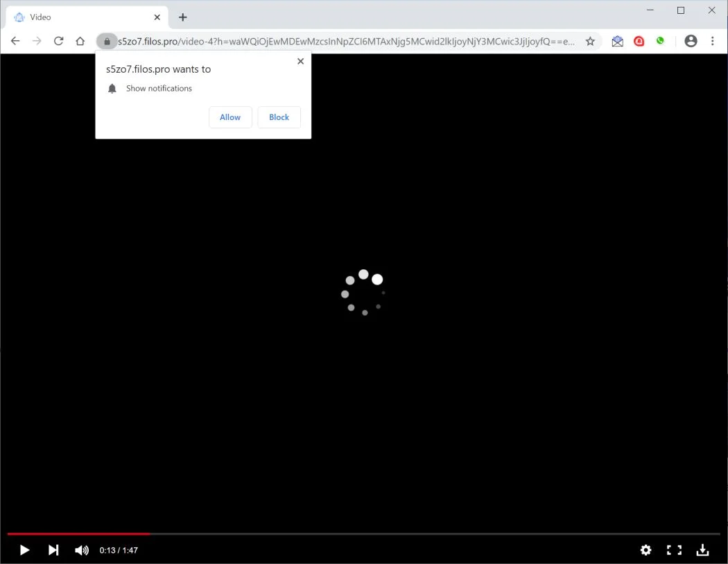Toggle fullscreen video mode
Image resolution: width=728 pixels, height=564 pixels.
coord(674,550)
